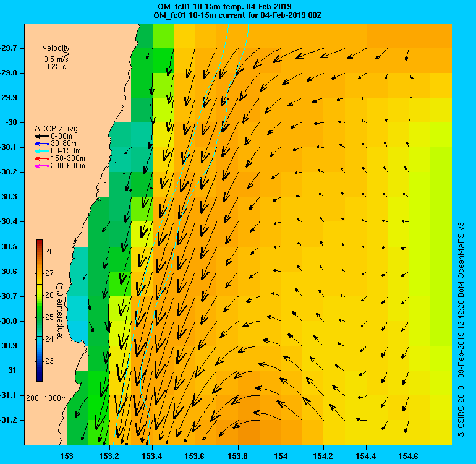Click the '153.2' longitude axis label
This screenshot has width=476, height=464.
pos(109,456)
